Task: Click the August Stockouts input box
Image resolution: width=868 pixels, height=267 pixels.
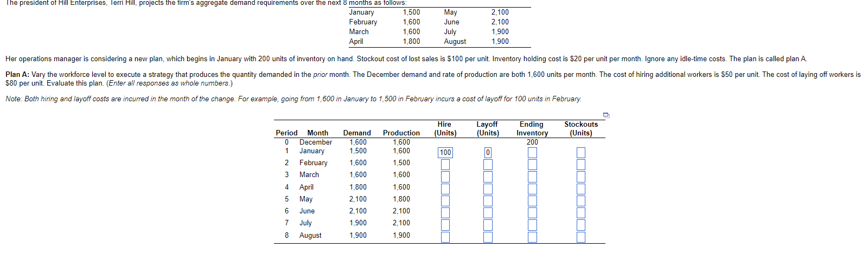Action: (x=581, y=237)
